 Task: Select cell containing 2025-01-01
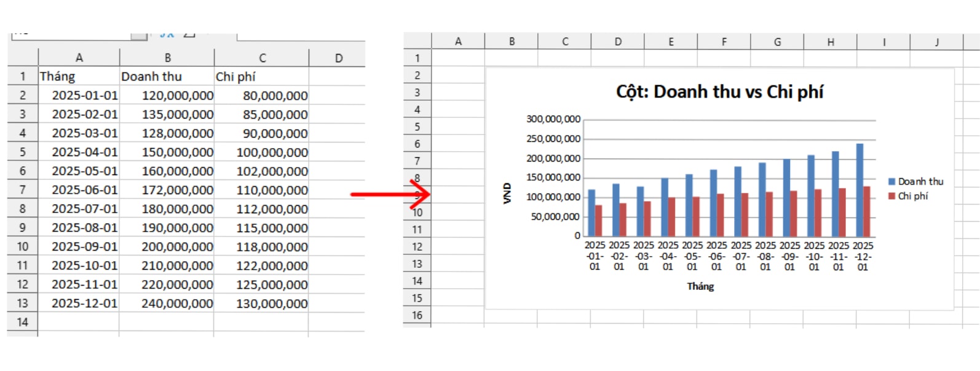(79, 95)
